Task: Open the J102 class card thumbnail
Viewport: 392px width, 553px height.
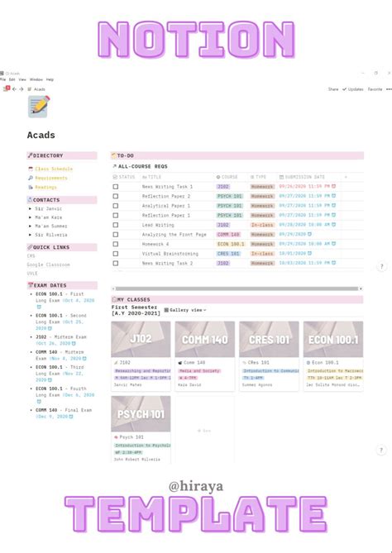Action: [x=141, y=339]
